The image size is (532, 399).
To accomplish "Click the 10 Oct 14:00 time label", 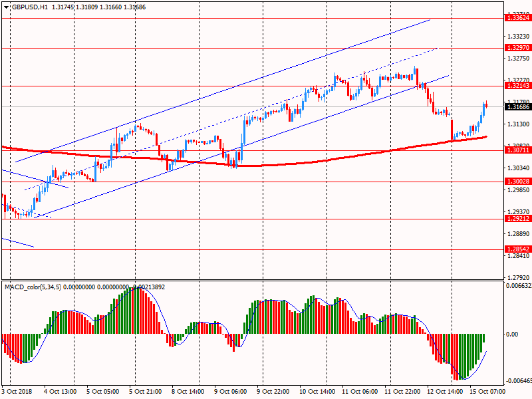I will (317, 391).
